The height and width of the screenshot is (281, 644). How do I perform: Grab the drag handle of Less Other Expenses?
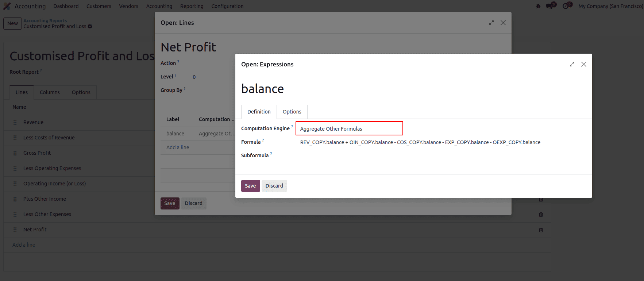coord(15,215)
